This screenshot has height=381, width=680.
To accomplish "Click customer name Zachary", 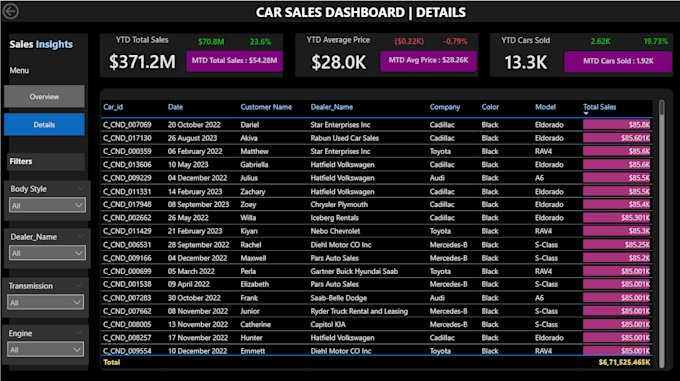I will coord(253,192).
